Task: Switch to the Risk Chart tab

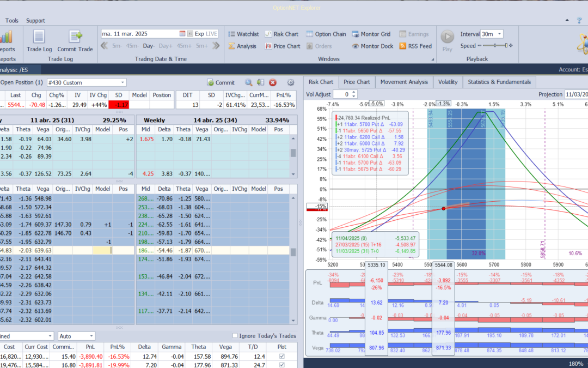Action: tap(321, 82)
